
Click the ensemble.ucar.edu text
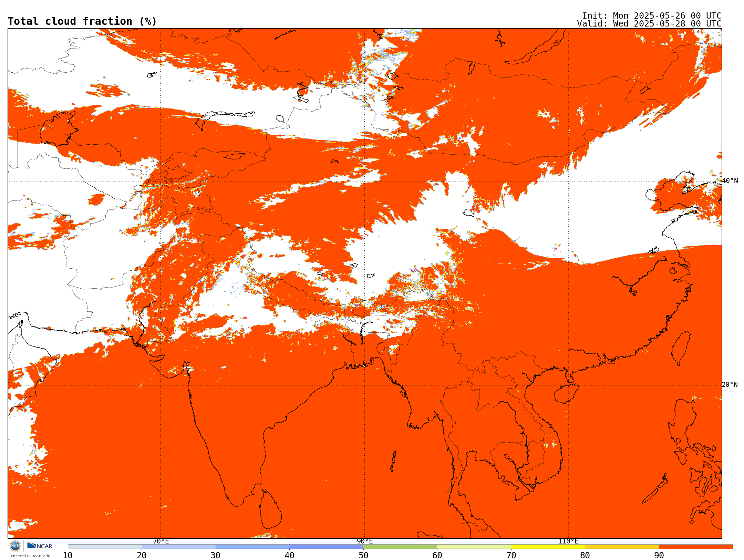pos(30,556)
